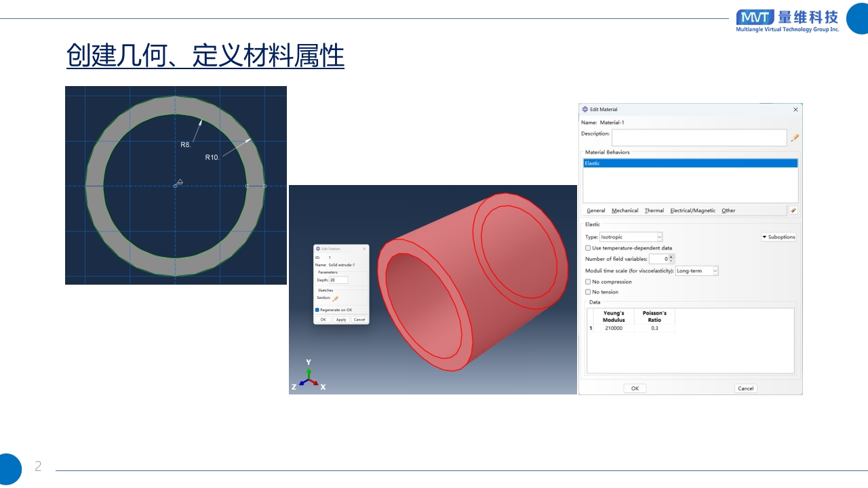This screenshot has height=488, width=868.
Task: Click the Depth input field
Action: pyautogui.click(x=338, y=280)
